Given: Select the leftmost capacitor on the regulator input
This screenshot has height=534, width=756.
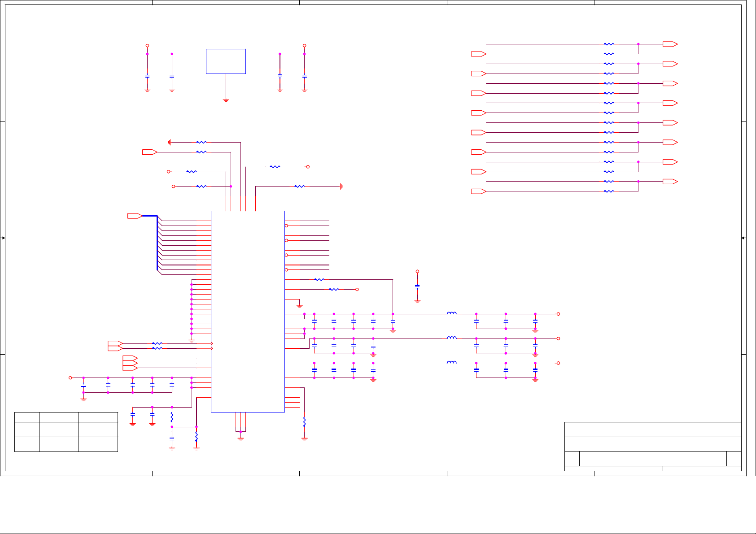Looking at the screenshot, I should coord(147,77).
